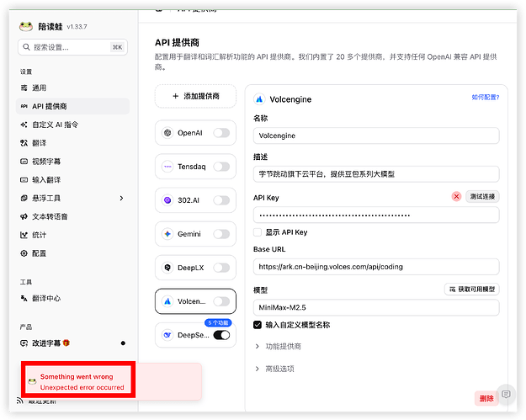The width and height of the screenshot is (526, 420).
Task: Click the 通用 sliders icon
Action: pos(24,88)
